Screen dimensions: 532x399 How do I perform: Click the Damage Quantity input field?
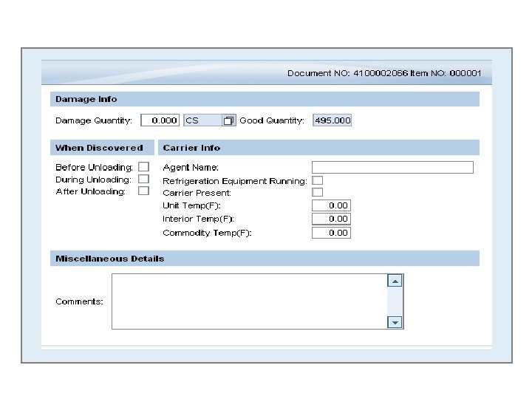(x=160, y=120)
